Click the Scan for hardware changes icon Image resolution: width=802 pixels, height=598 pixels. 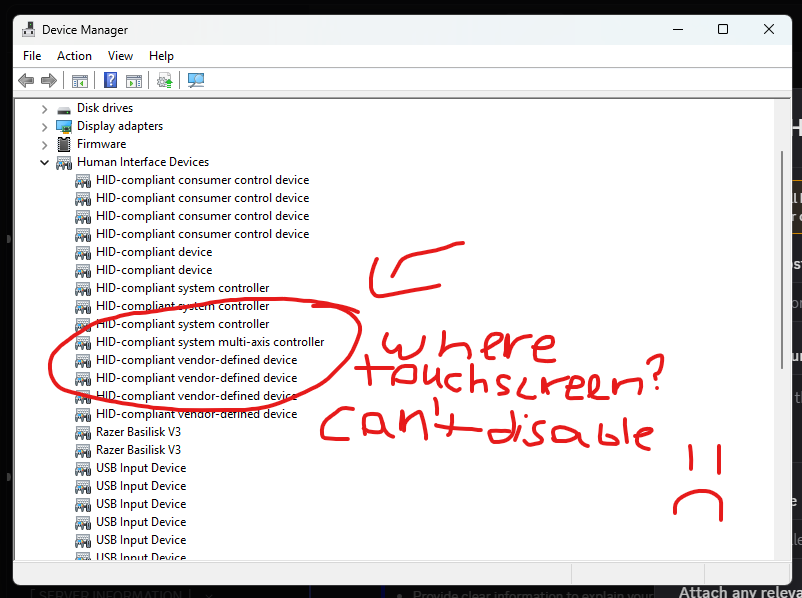tap(164, 80)
